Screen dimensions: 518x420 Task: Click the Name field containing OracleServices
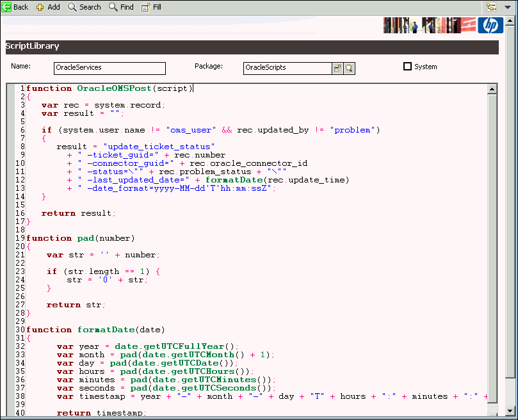[109, 68]
